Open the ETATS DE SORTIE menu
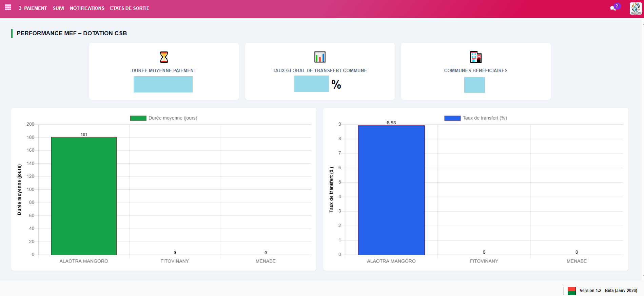The width and height of the screenshot is (644, 296). point(130,8)
